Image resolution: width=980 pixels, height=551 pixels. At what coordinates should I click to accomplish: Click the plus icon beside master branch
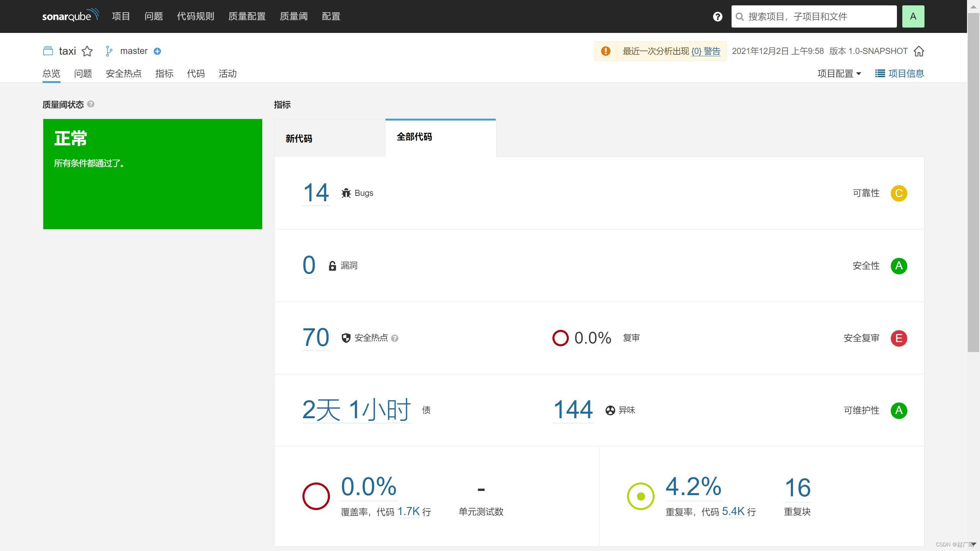pos(157,51)
